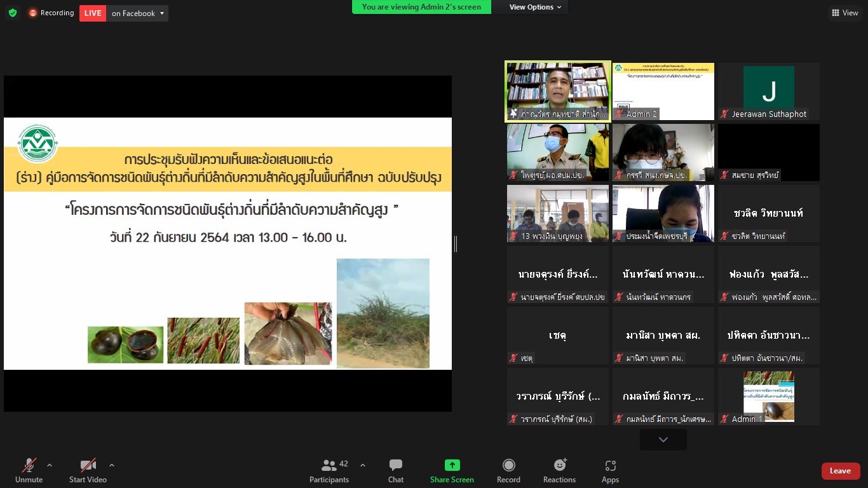
Task: Click the muted mic icon on Admin 2 tile
Action: coord(619,114)
